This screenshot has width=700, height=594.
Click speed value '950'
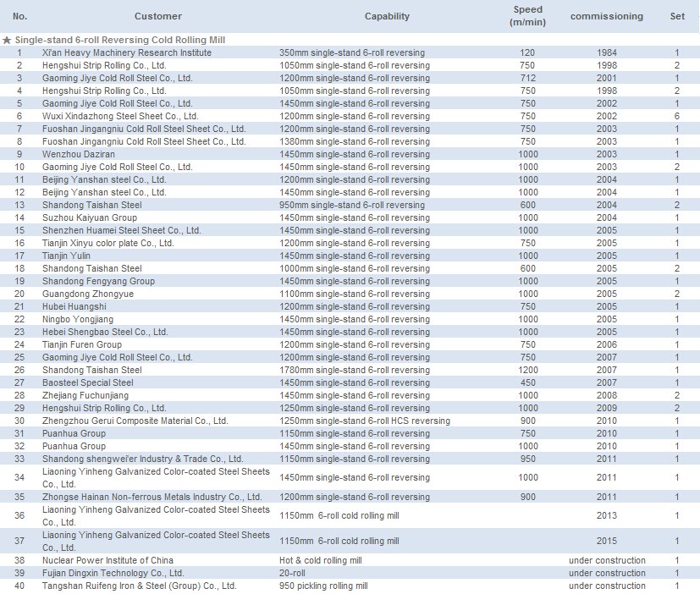(x=527, y=459)
